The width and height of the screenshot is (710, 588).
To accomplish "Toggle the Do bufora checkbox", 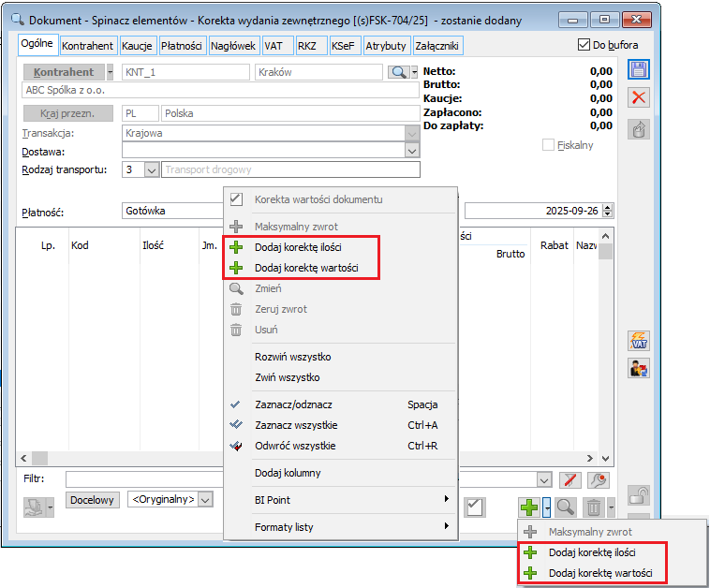I will (585, 44).
